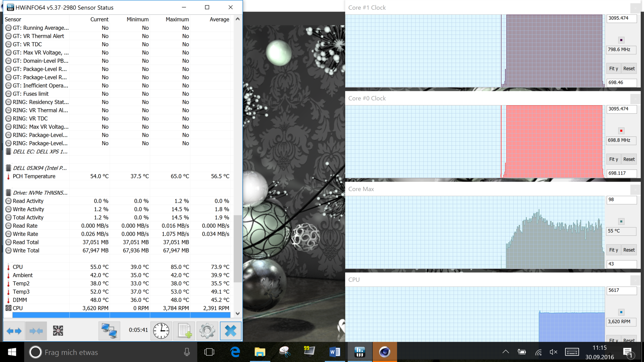The height and width of the screenshot is (362, 644).
Task: Click the Cinema 4D taskbar icon
Action: coord(384,352)
